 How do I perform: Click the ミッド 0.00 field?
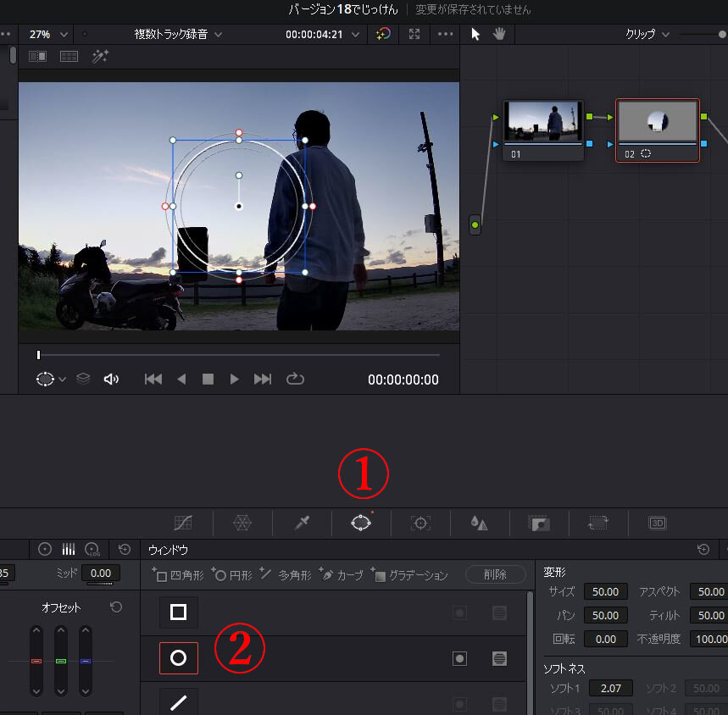click(x=101, y=573)
